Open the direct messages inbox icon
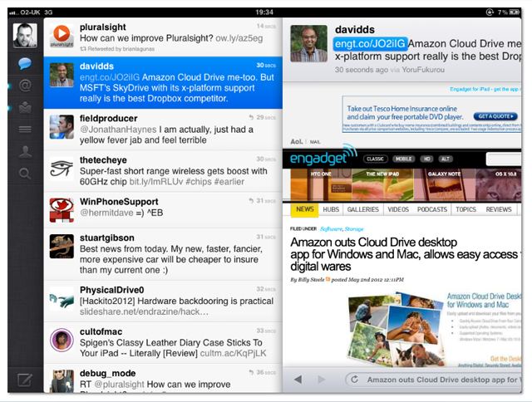 coord(25,107)
